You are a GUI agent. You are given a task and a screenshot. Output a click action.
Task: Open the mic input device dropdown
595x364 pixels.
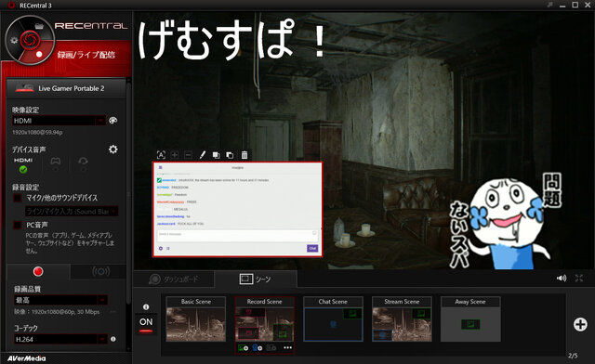pos(72,211)
